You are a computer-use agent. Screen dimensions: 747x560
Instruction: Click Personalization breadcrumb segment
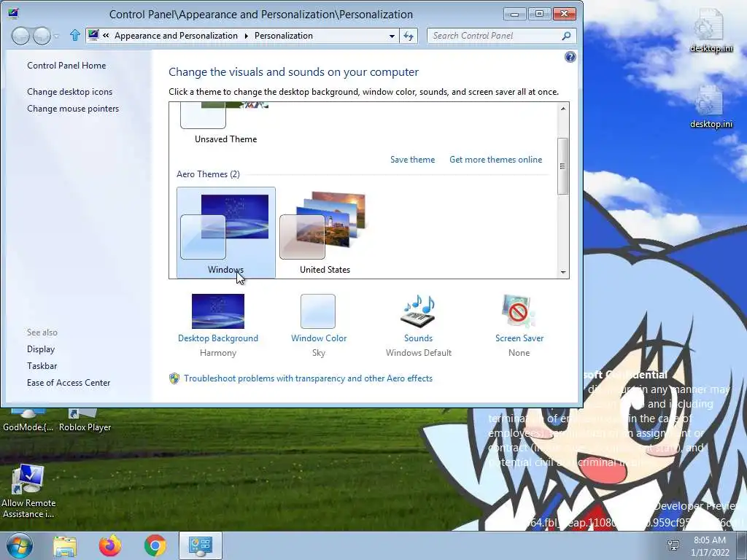(x=284, y=36)
